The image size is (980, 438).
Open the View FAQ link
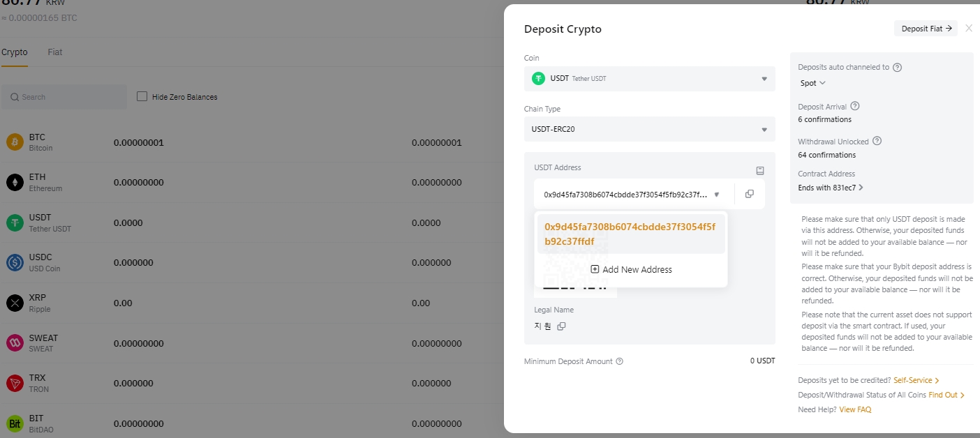click(x=855, y=409)
